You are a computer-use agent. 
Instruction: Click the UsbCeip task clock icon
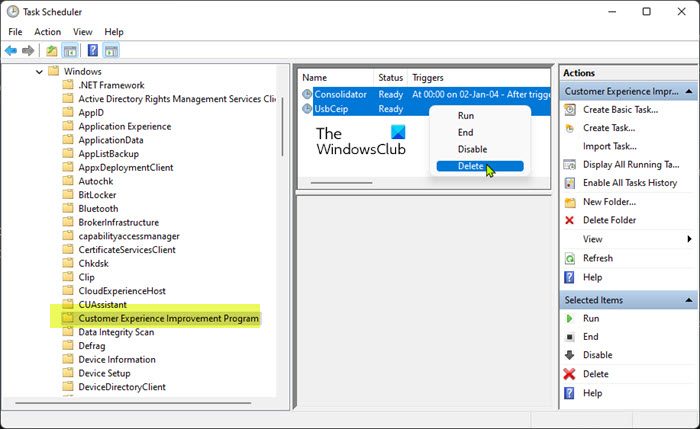coord(307,109)
